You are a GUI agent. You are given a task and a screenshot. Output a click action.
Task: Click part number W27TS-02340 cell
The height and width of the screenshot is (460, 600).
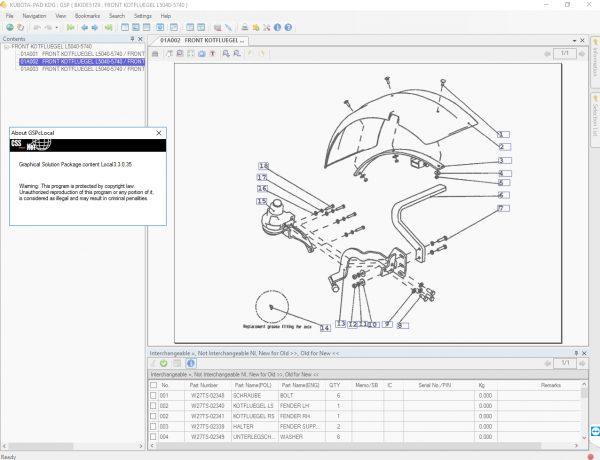tap(207, 406)
